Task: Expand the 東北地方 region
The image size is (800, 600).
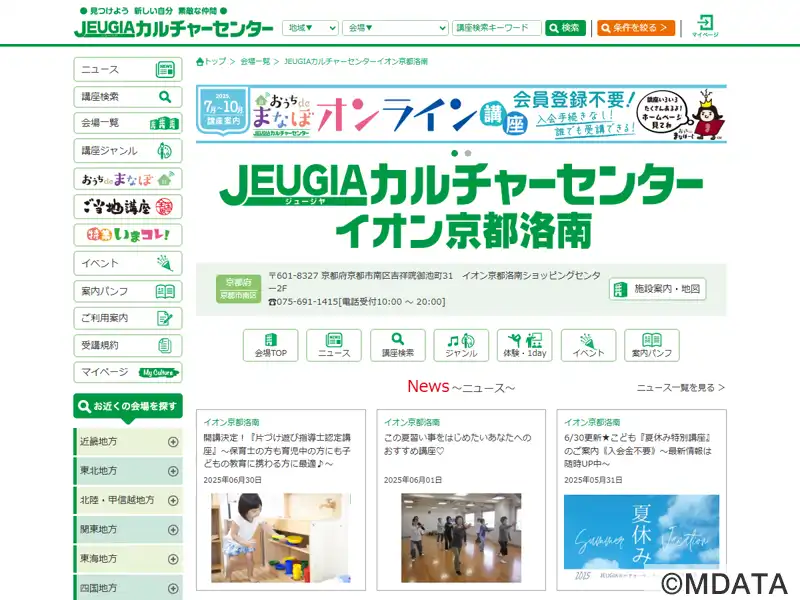Action: pyautogui.click(x=128, y=471)
